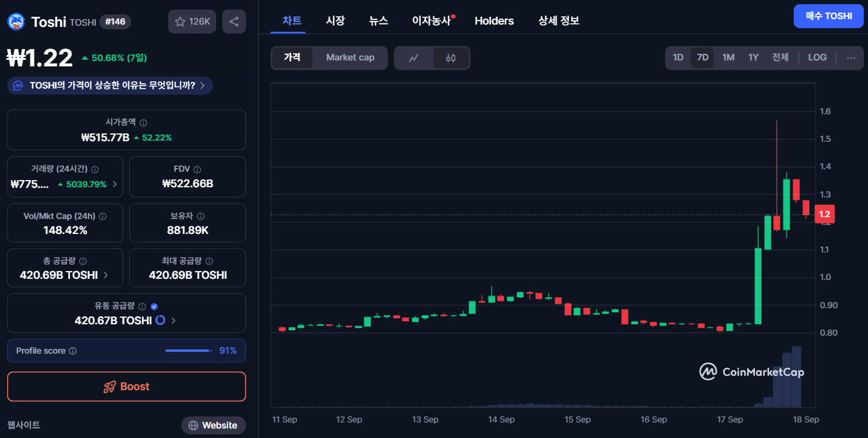Image resolution: width=868 pixels, height=438 pixels.
Task: Click the 881.89K holders value
Action: pos(187,230)
